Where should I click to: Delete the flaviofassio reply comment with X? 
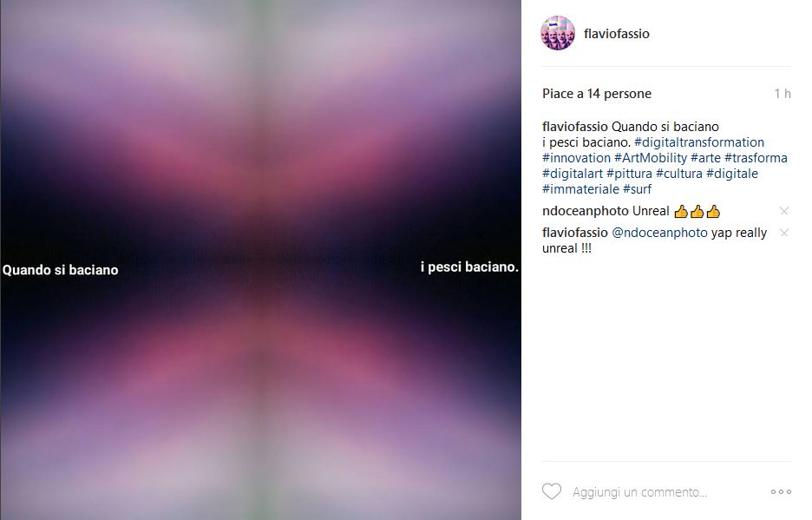click(784, 233)
